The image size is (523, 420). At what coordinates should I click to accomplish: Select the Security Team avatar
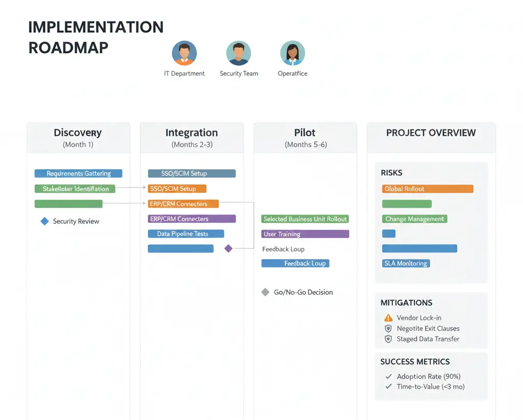click(x=239, y=53)
